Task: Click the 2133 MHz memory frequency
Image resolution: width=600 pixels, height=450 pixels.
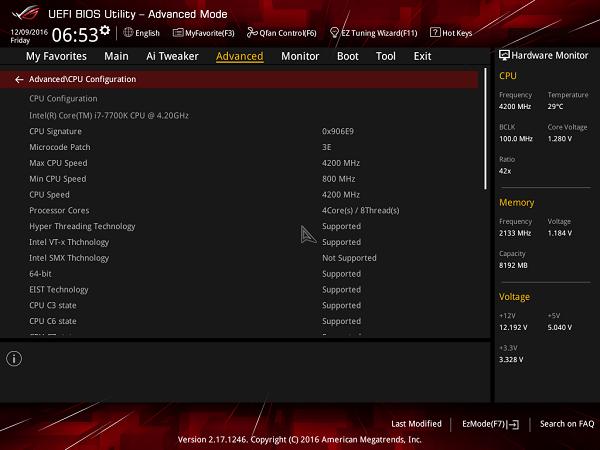Action: 515,233
